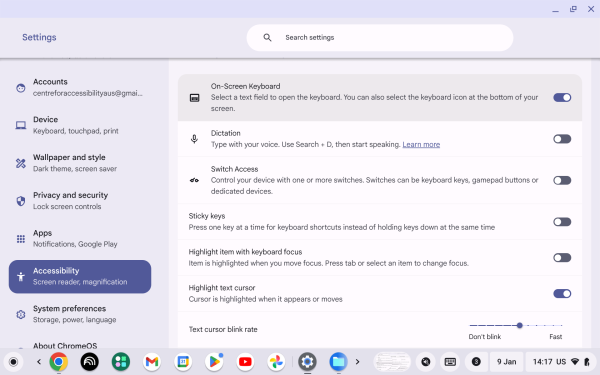
Task: Set blink rate to the Fast end of the slider
Action: click(562, 325)
